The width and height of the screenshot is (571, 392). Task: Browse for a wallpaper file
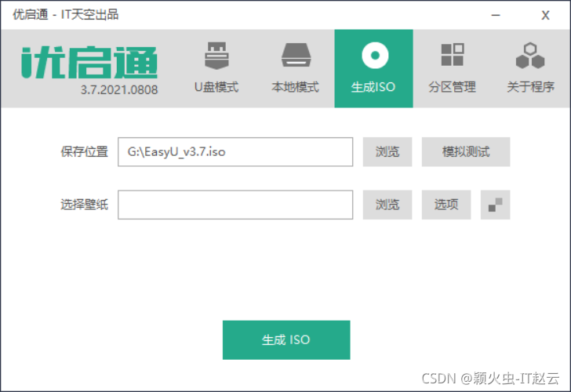387,205
